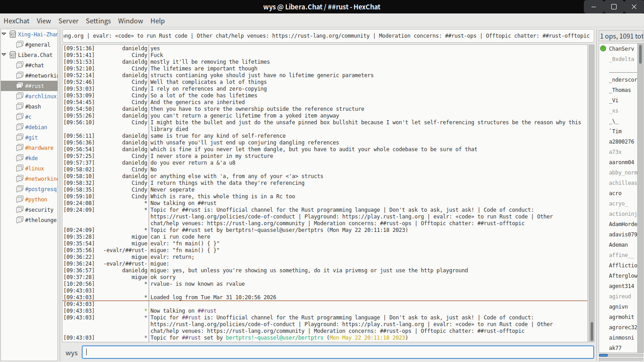
Task: Collapse the Xing-Hai-Zhan server tree
Action: 4,34
